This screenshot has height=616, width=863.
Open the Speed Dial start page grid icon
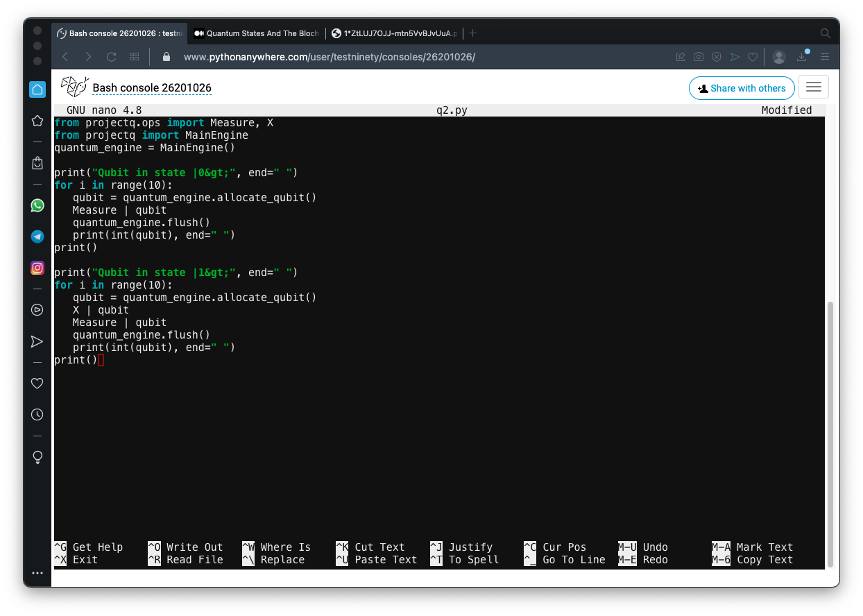pyautogui.click(x=135, y=57)
